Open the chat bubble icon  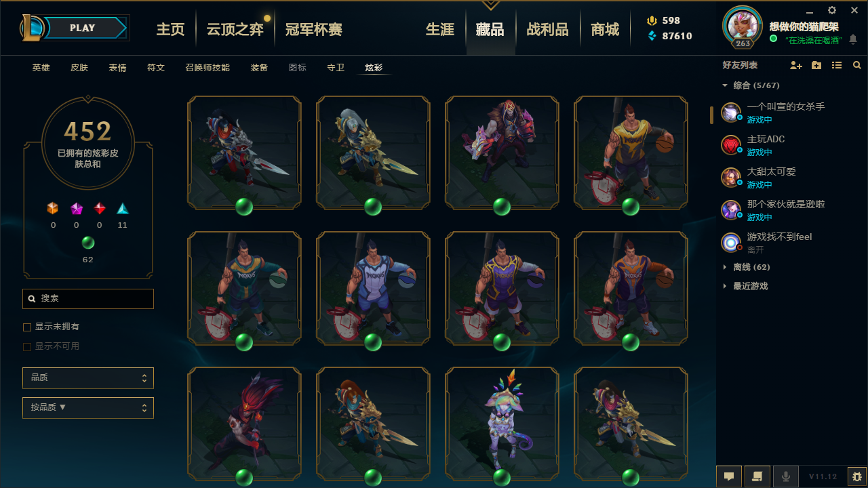tap(729, 476)
